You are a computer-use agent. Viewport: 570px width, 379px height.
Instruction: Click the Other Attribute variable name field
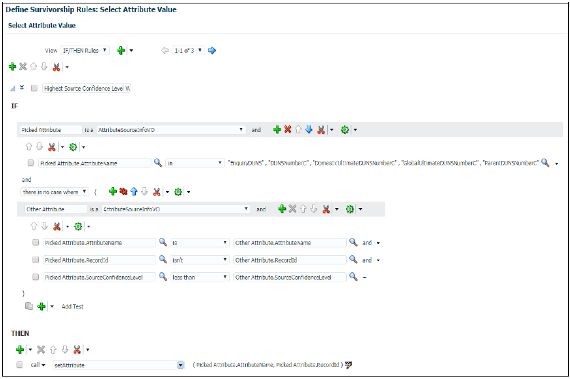click(x=56, y=209)
